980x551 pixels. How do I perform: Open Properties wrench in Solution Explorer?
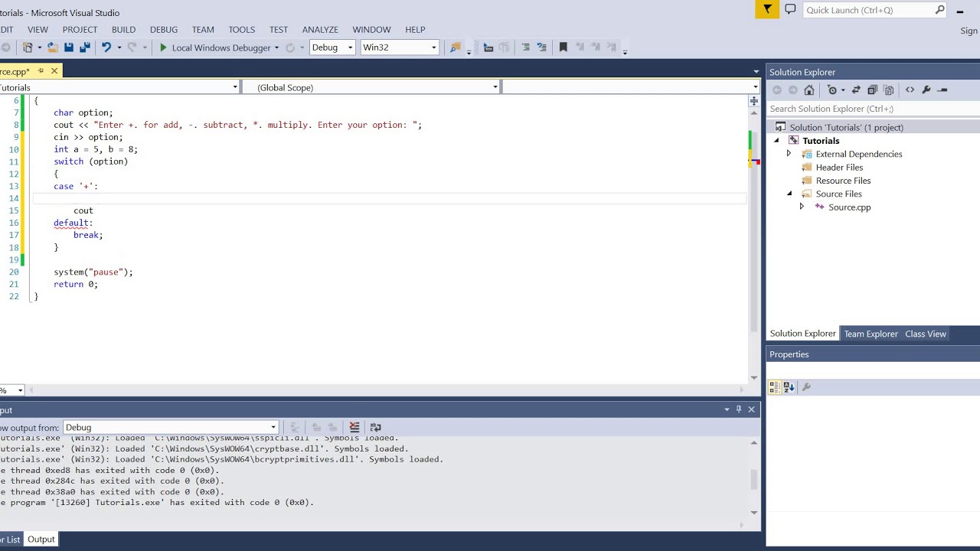click(926, 90)
